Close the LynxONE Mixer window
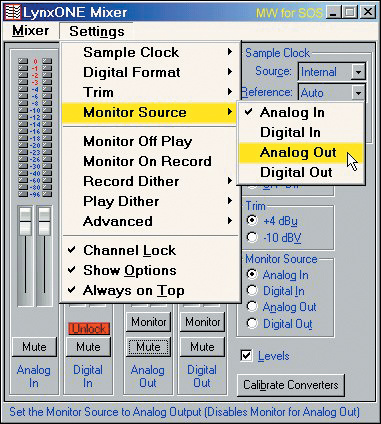Viewport: 381px width, 424px height. pyautogui.click(x=368, y=13)
